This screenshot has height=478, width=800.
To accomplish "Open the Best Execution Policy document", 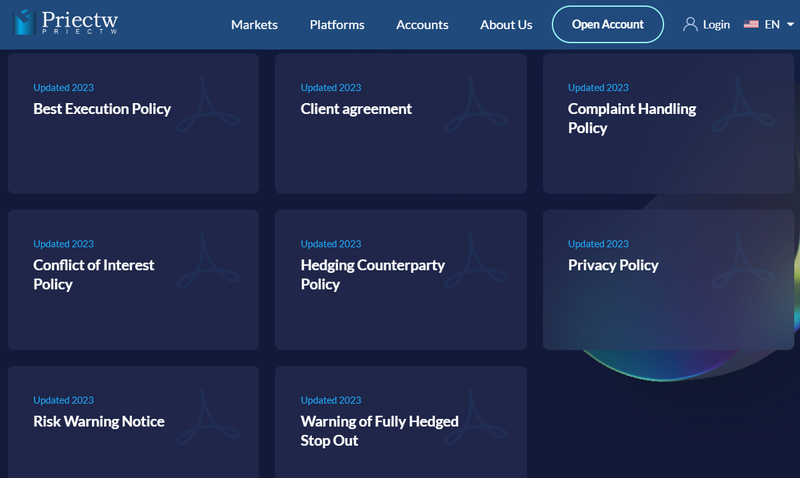I will click(x=102, y=109).
